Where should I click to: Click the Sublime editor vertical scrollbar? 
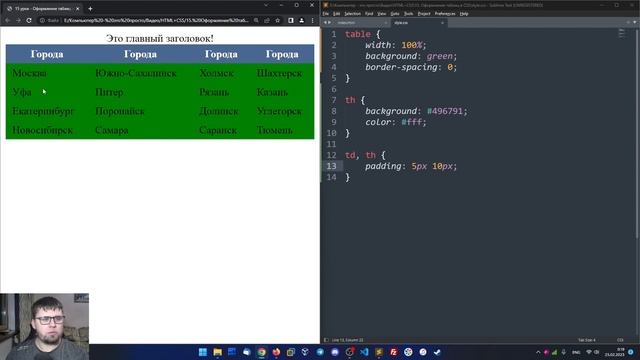[637, 135]
